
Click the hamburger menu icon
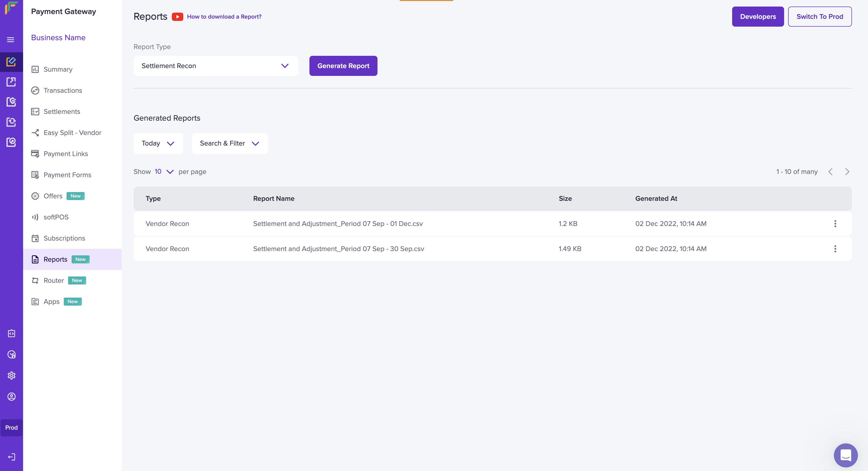(11, 40)
